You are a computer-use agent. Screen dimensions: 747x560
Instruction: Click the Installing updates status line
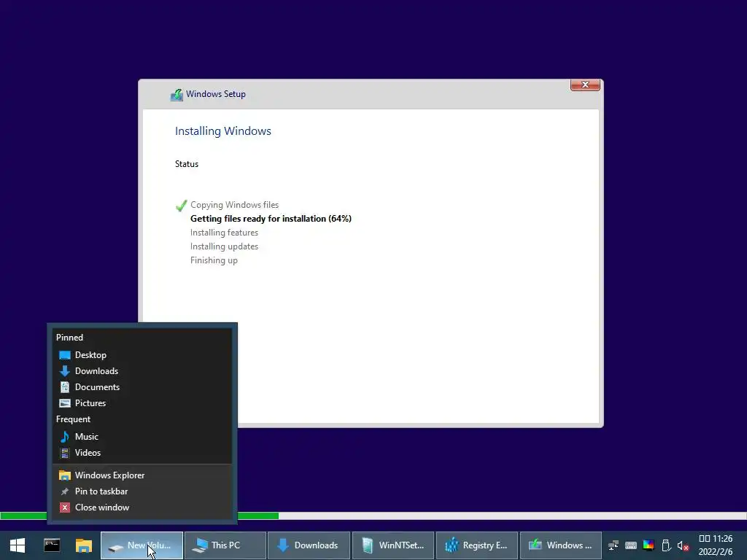(x=224, y=246)
